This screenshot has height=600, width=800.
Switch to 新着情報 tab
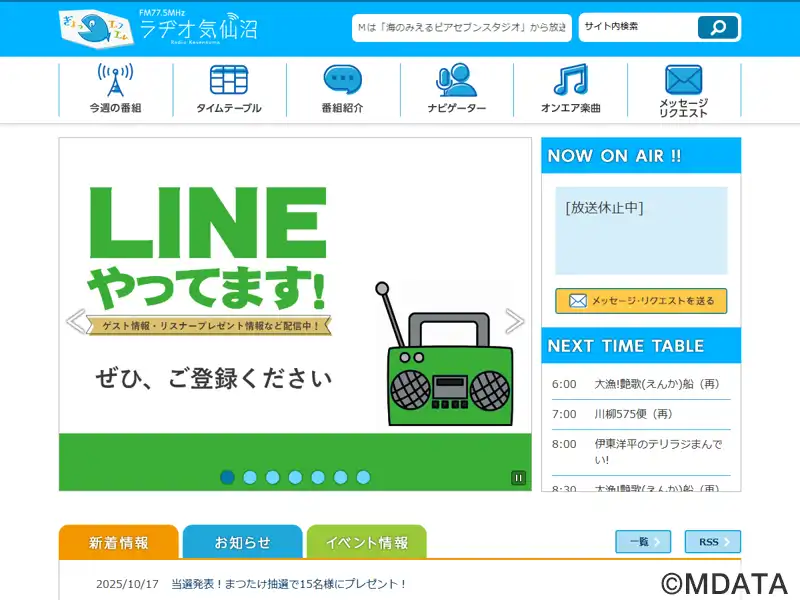119,542
